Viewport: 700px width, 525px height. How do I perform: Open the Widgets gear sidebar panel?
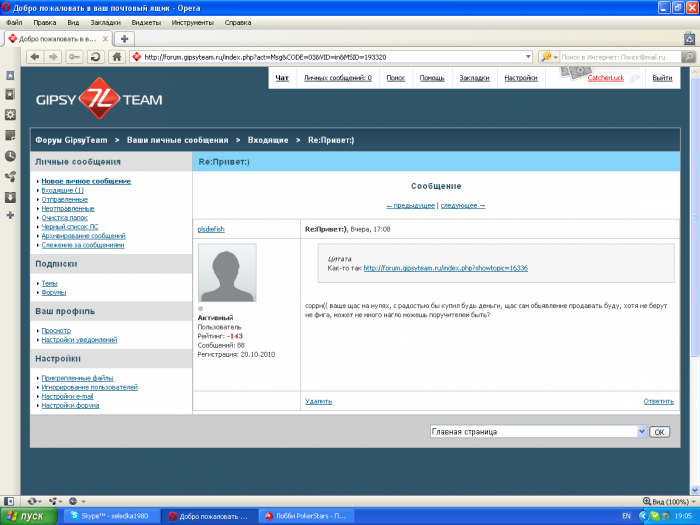[10, 115]
